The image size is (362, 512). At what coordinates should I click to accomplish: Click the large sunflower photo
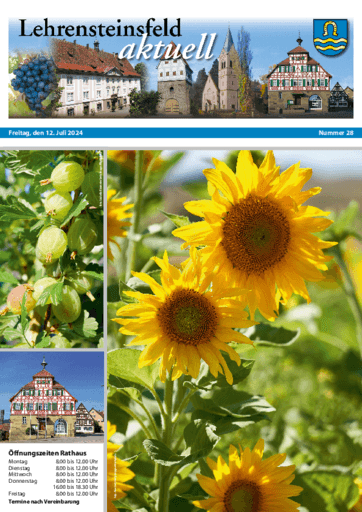tap(234, 331)
